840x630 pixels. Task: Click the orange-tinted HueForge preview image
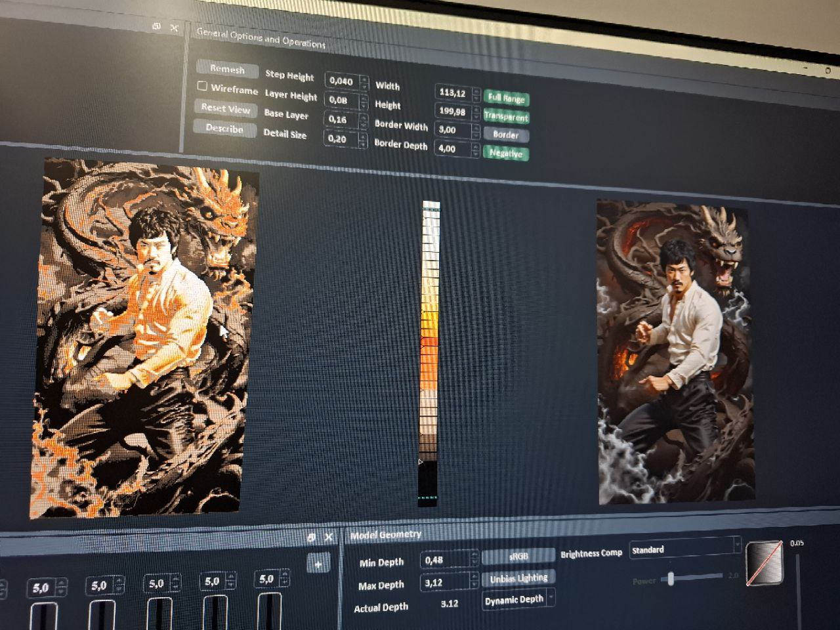[144, 338]
